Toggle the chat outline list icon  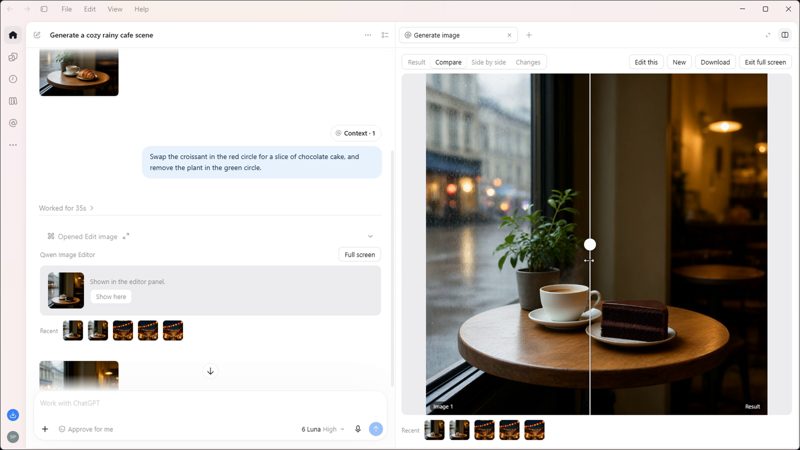[385, 35]
